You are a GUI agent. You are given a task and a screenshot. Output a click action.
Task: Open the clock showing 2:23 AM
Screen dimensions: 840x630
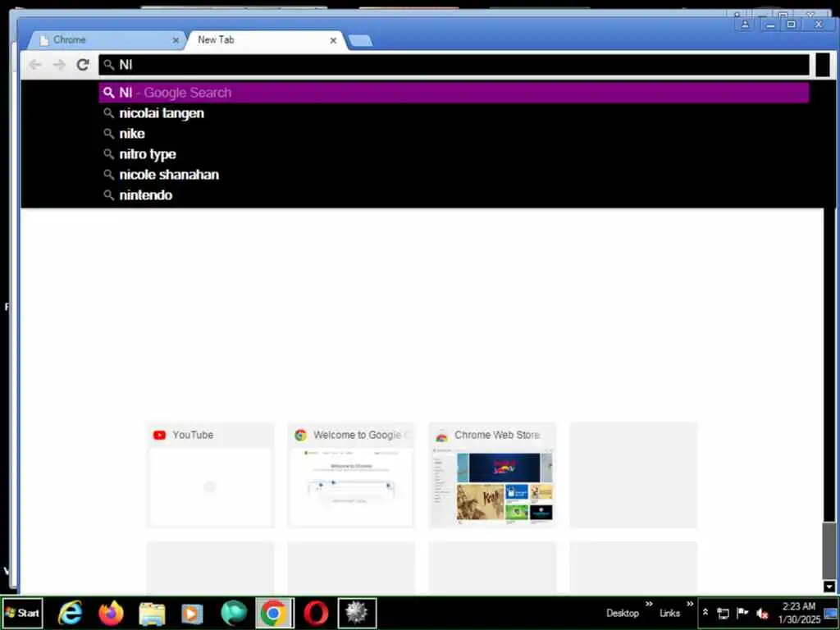(799, 613)
